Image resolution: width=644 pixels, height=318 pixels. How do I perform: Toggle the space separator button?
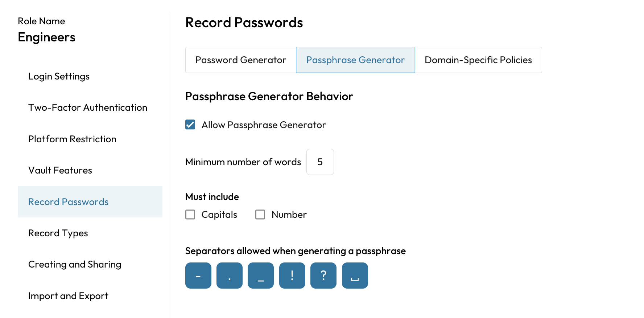[355, 276]
